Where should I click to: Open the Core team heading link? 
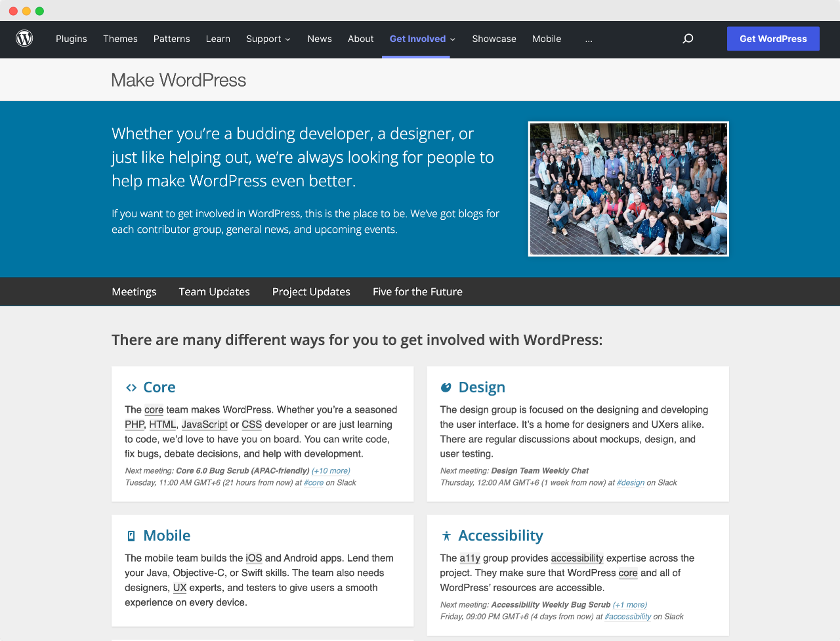click(x=159, y=388)
